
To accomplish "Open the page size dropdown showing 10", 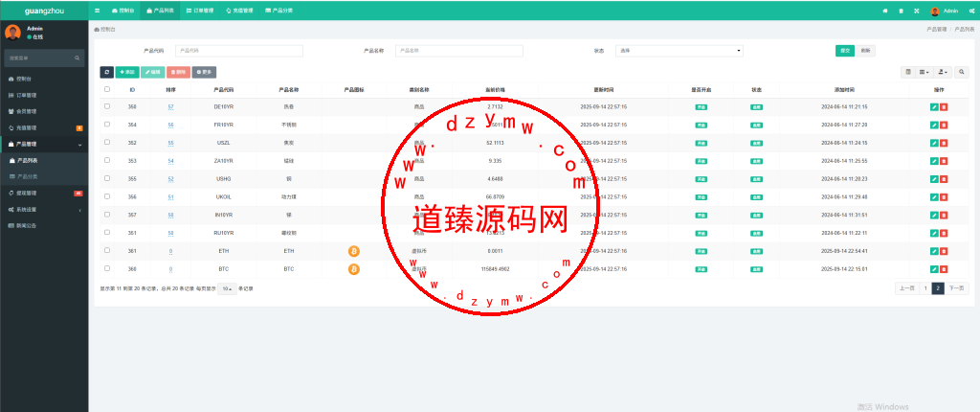I will [x=227, y=288].
